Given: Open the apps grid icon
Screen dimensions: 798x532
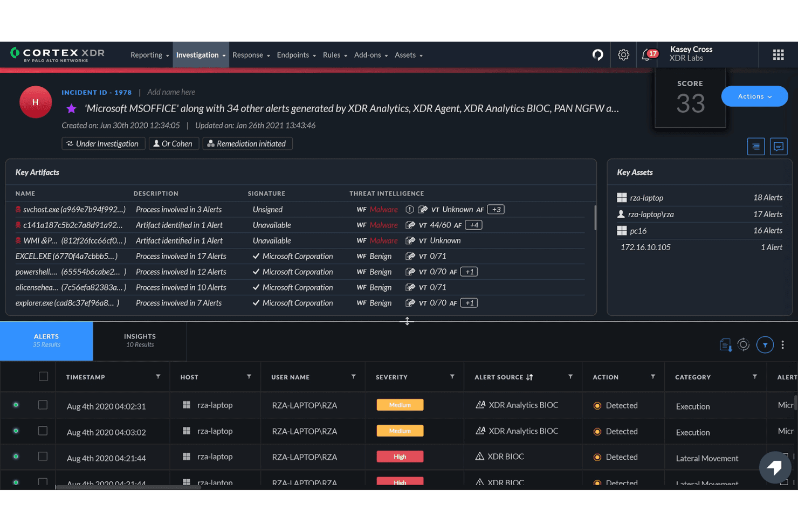Looking at the screenshot, I should click(778, 54).
